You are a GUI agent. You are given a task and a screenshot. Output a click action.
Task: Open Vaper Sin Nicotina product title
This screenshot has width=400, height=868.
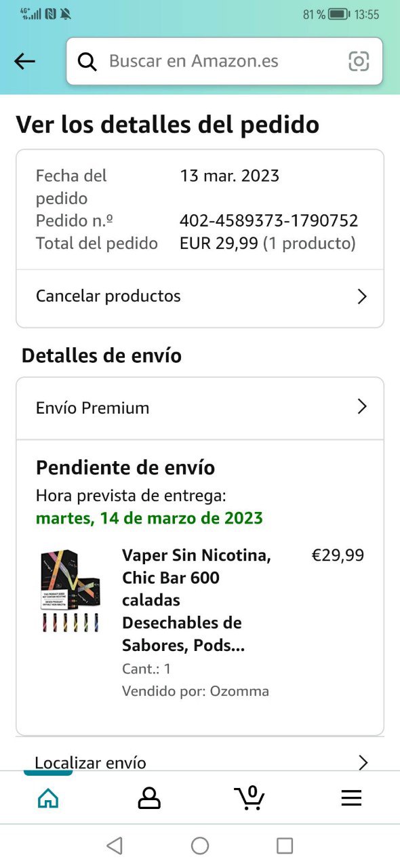click(197, 600)
